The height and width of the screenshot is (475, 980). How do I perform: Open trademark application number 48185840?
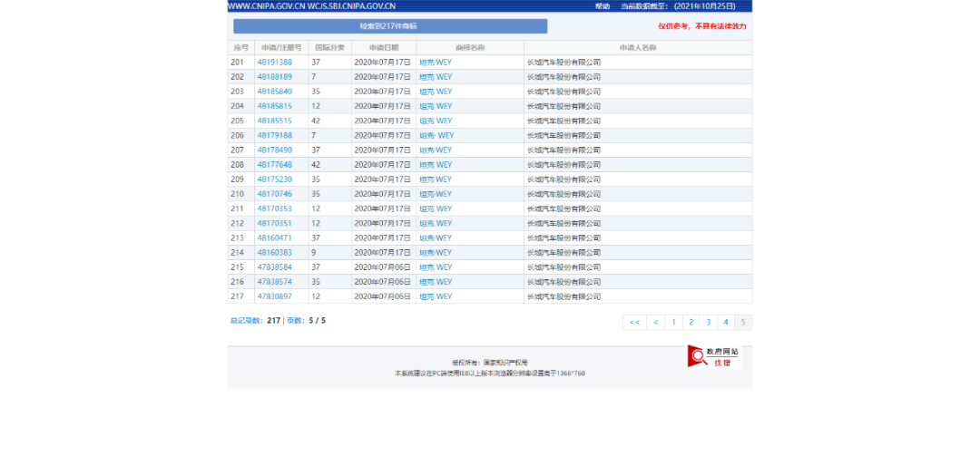click(274, 92)
